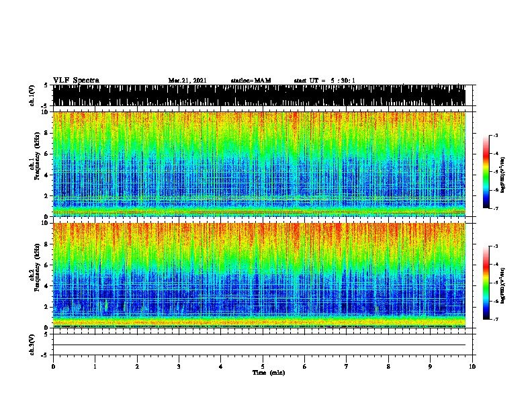Click time axis tick label "6"
The height and width of the screenshot is (411, 532).
[305, 367]
